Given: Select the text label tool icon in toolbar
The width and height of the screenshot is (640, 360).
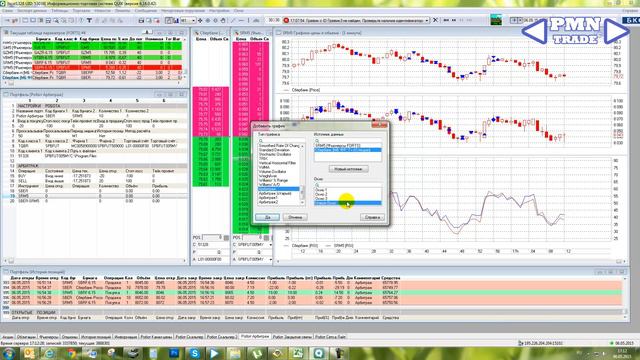Looking at the screenshot, I should pyautogui.click(x=89, y=20).
